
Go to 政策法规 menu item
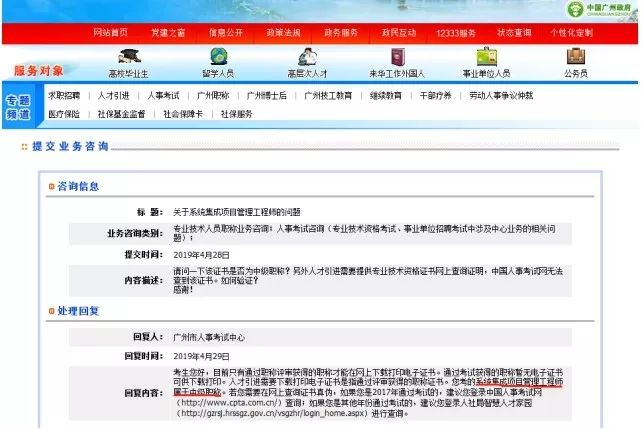point(283,32)
